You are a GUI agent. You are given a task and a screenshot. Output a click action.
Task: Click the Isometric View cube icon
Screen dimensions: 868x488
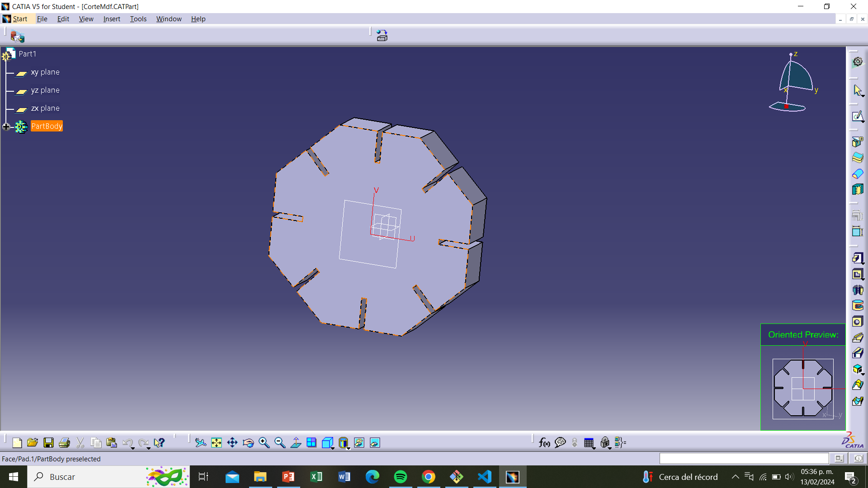coord(327,443)
